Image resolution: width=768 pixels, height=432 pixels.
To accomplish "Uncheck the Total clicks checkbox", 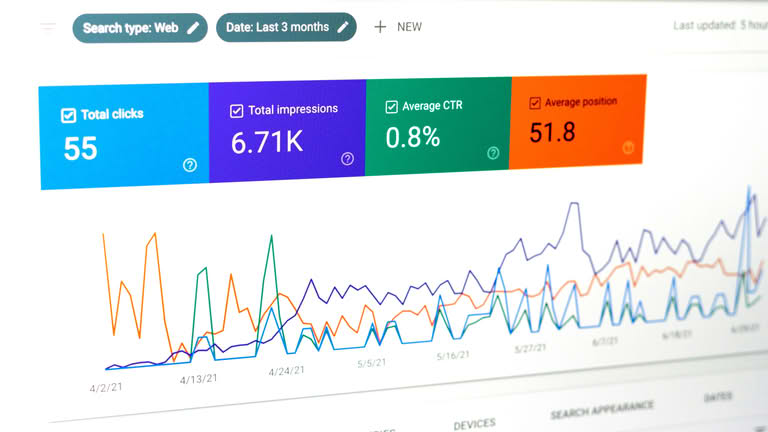I will pos(69,116).
